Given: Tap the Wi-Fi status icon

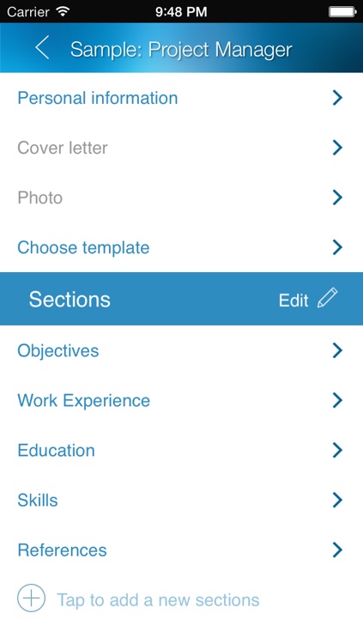Looking at the screenshot, I should 63,11.
